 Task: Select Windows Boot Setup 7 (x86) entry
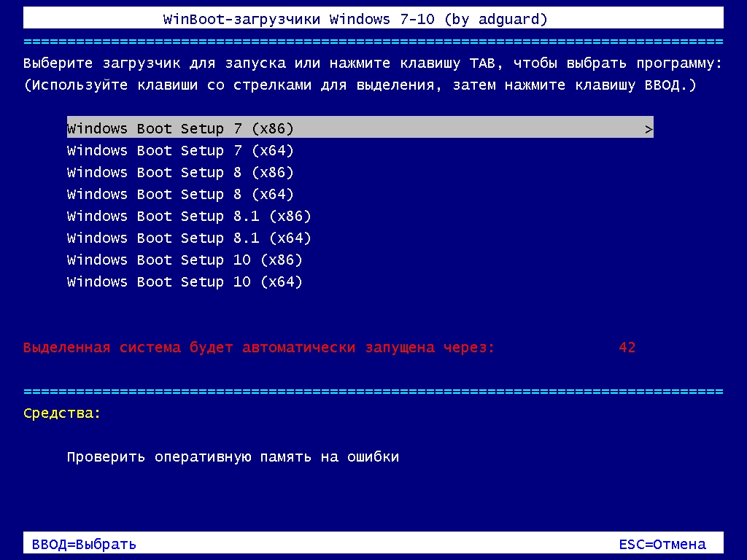point(360,127)
